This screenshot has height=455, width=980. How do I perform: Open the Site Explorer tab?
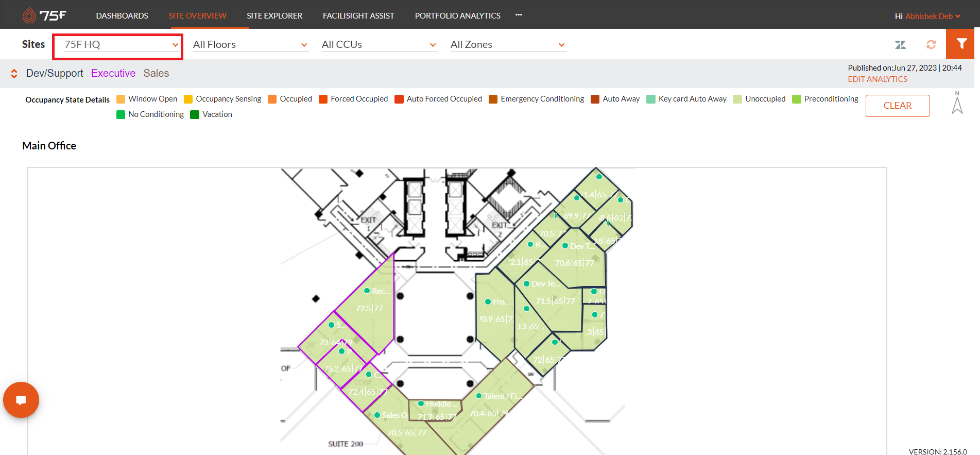[x=274, y=15]
